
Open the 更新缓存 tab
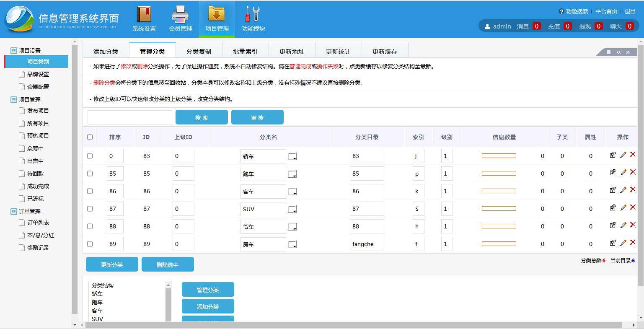[x=384, y=51]
